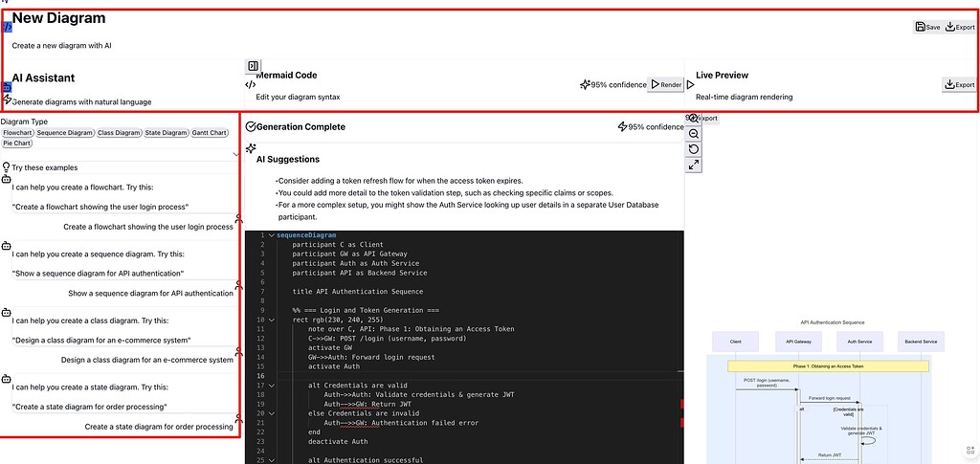Click code line 'participant GW as API Gateway'
The height and width of the screenshot is (464, 980).
(x=350, y=254)
